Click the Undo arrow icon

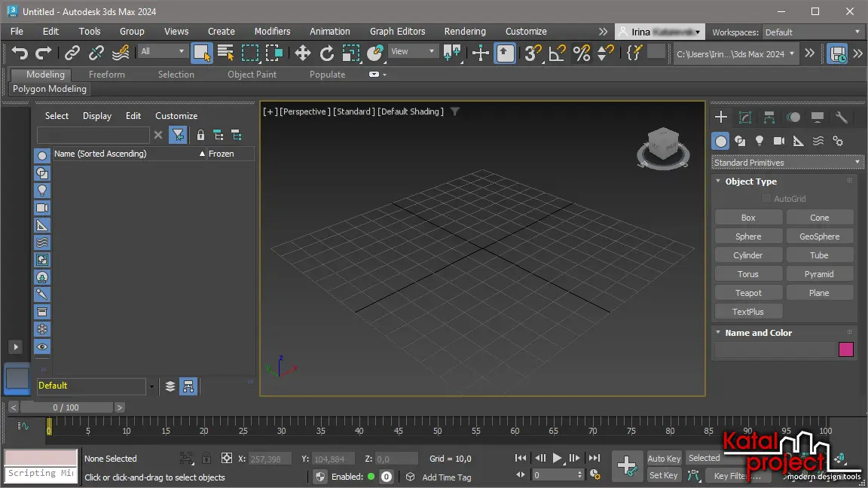tap(20, 53)
